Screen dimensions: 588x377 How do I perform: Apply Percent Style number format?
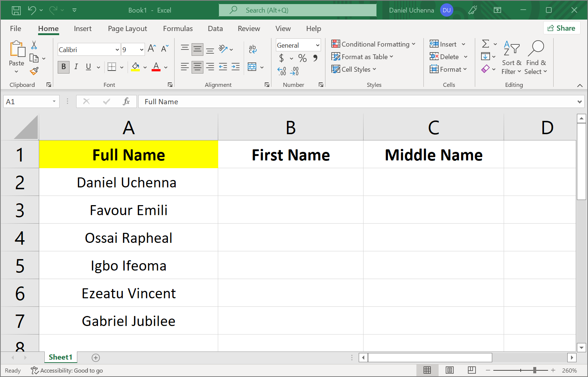[302, 58]
